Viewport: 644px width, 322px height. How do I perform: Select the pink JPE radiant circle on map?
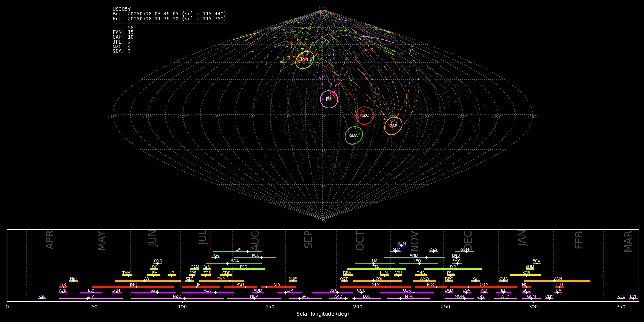pos(329,99)
